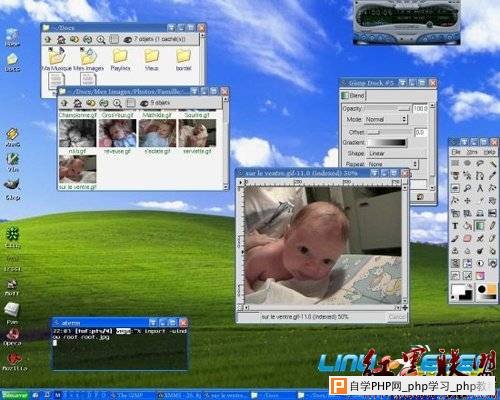Click the Opacity value field showing 100.0
Screen dimensions: 500x400
click(420, 108)
